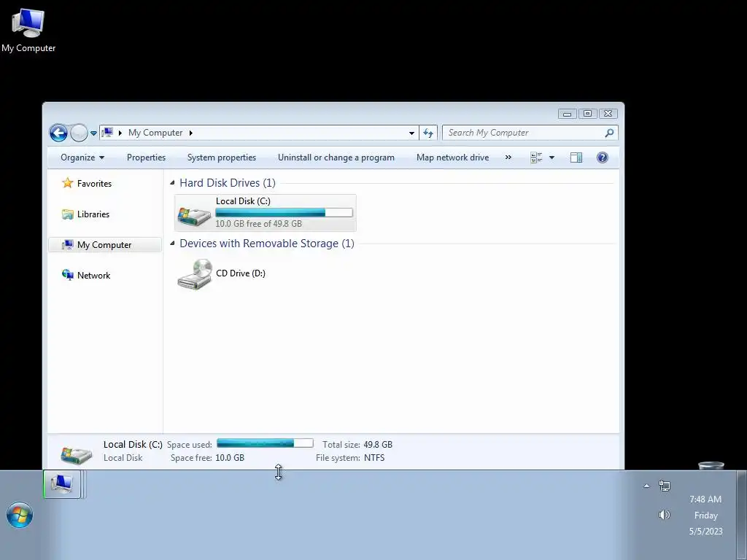The image size is (747, 560).
Task: Click Devices with Removable Storage (1) header
Action: point(267,244)
